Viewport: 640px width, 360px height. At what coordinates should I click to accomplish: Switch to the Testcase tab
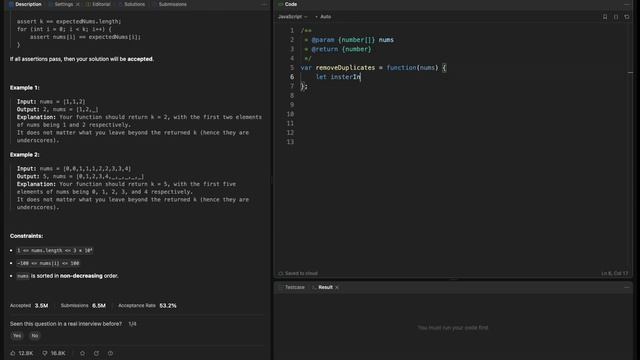pyautogui.click(x=292, y=287)
